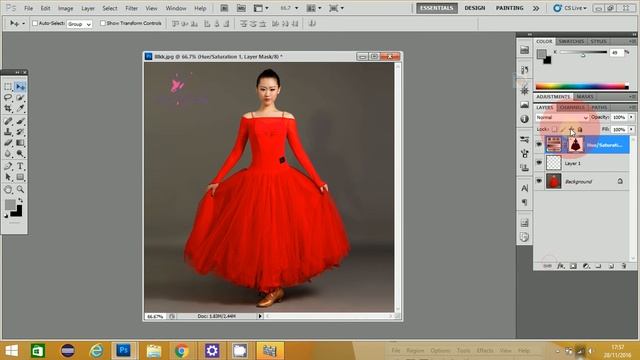Viewport: 640px width, 360px height.
Task: Select the Eraser tool
Action: click(x=8, y=142)
